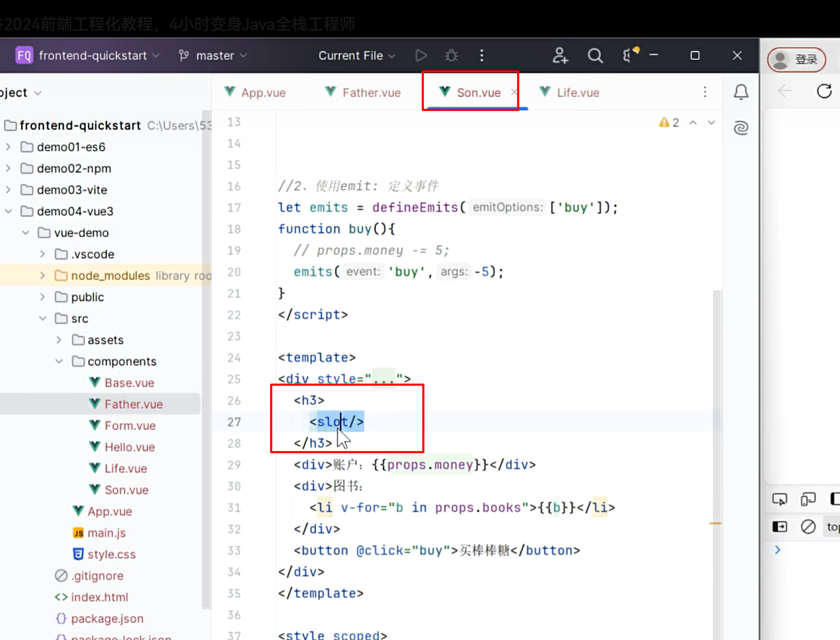Open Search Everywhere magnifier icon
This screenshot has height=640, width=840.
tap(595, 56)
